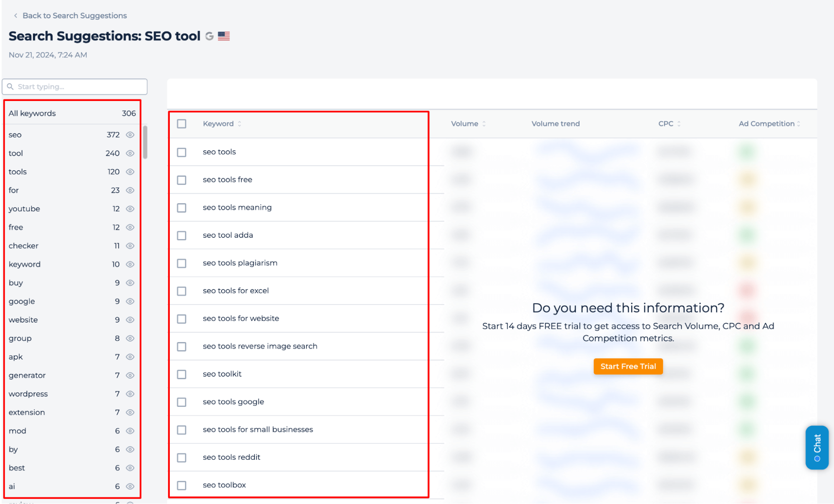
Task: Check the 'seo tools' row checkbox
Action: (181, 152)
